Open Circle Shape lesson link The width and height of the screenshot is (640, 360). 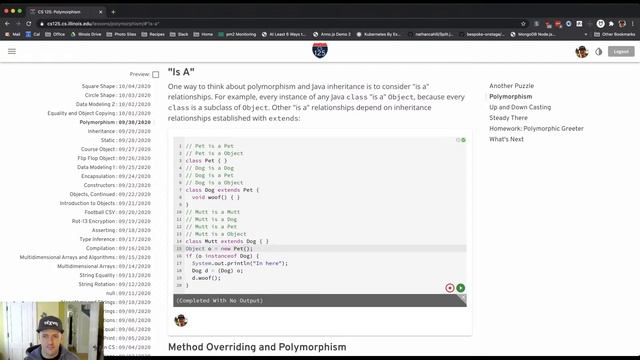pyautogui.click(x=118, y=95)
